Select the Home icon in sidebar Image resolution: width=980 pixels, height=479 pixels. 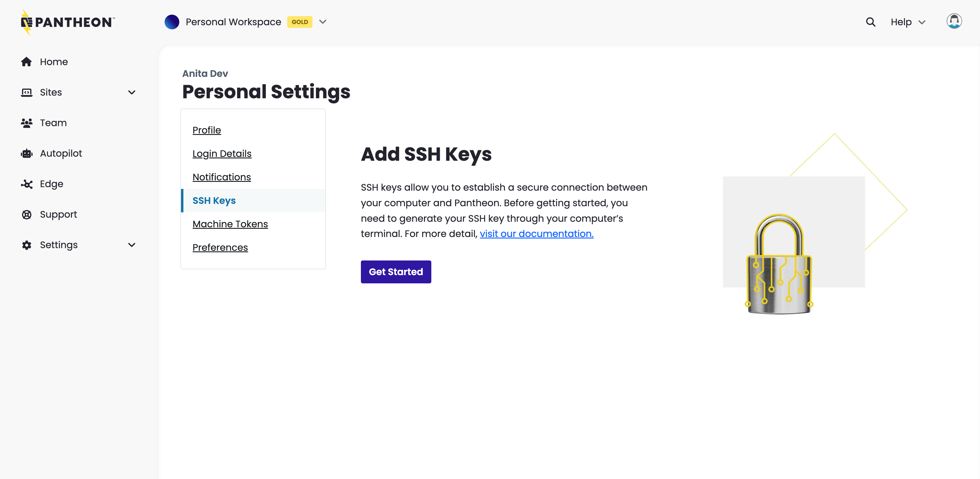[x=27, y=62]
